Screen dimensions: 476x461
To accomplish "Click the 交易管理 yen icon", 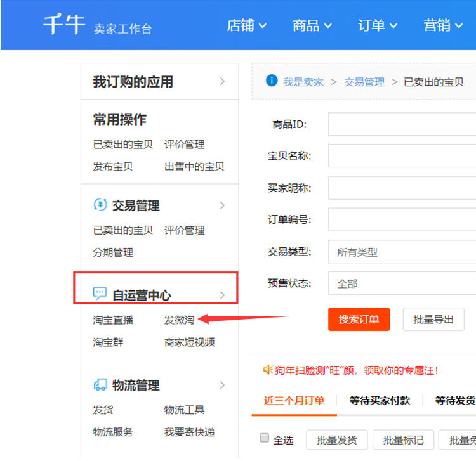I will pyautogui.click(x=100, y=204).
